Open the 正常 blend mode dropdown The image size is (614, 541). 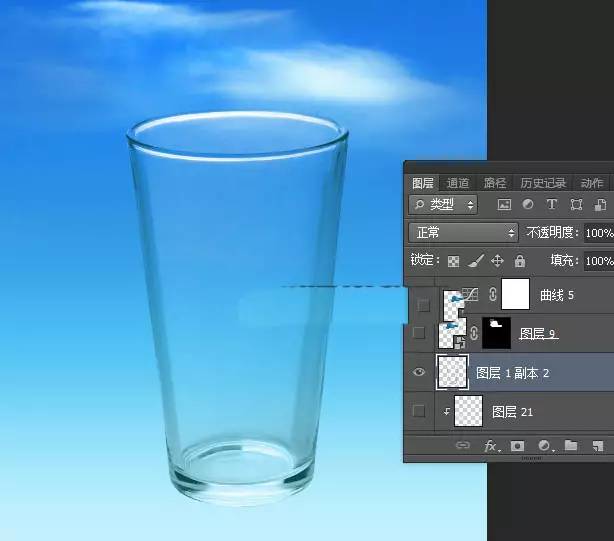click(x=464, y=233)
